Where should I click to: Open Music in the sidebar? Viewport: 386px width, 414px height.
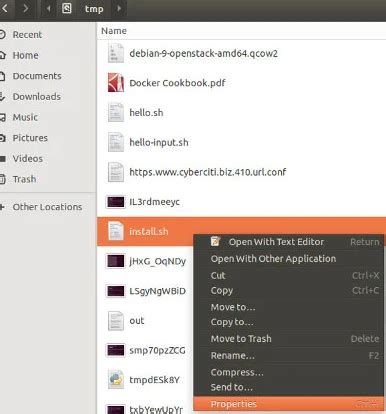pos(25,117)
